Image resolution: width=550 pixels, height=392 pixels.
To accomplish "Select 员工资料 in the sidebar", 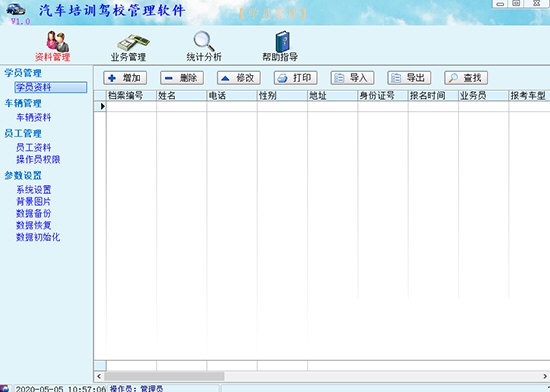I will point(34,147).
